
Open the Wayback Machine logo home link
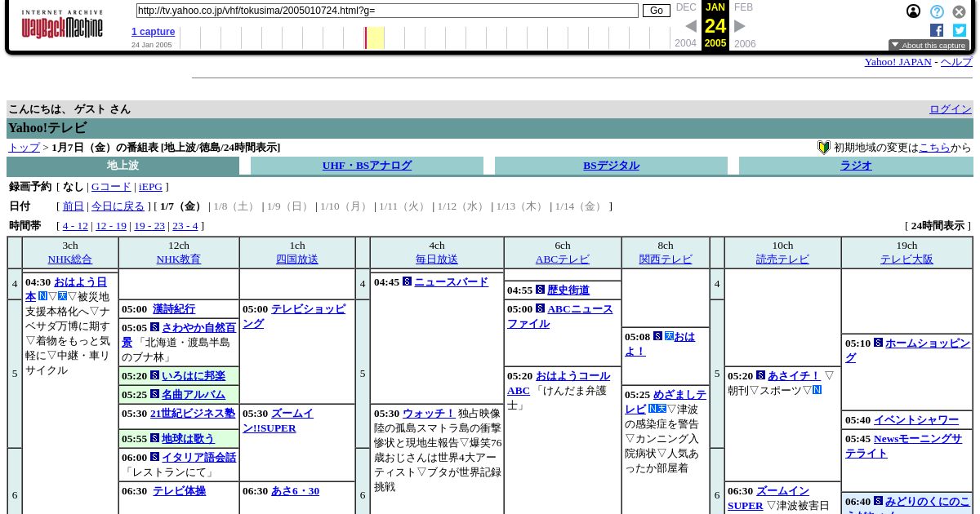pyautogui.click(x=62, y=24)
